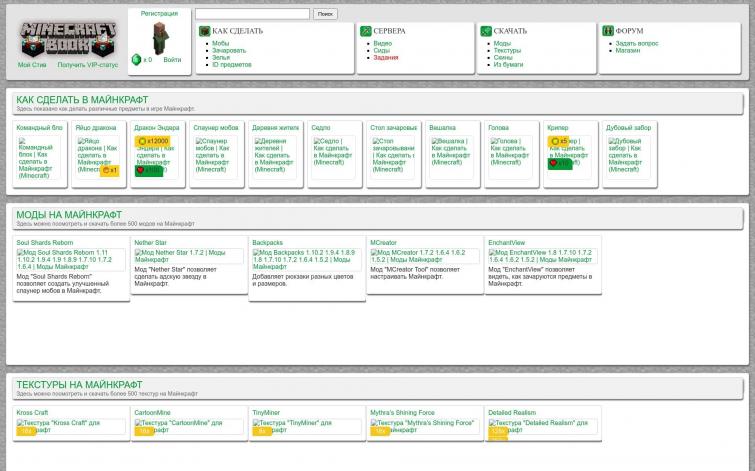Viewport: 755px width, 471px height.
Task: Open the Стол зачарования card
Action: 394,154
